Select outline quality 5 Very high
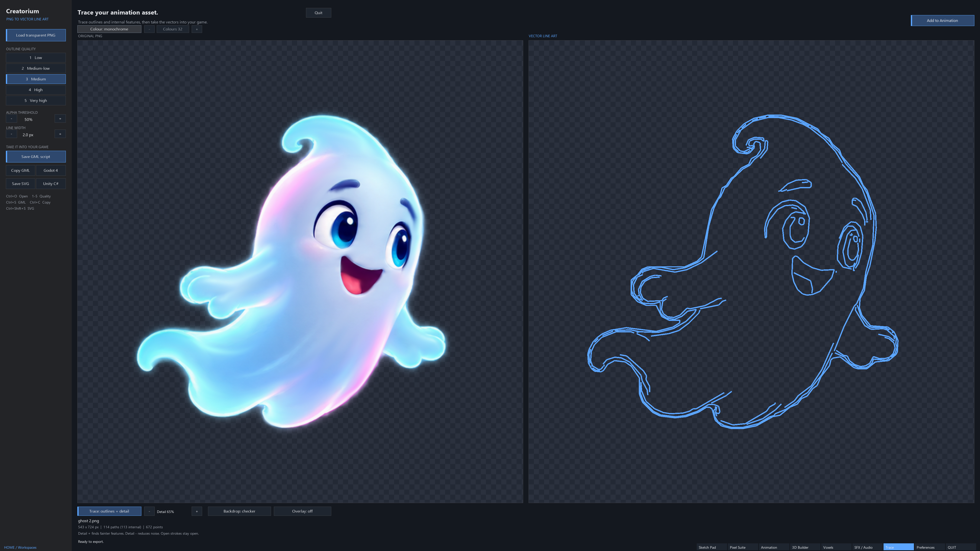 (x=36, y=101)
